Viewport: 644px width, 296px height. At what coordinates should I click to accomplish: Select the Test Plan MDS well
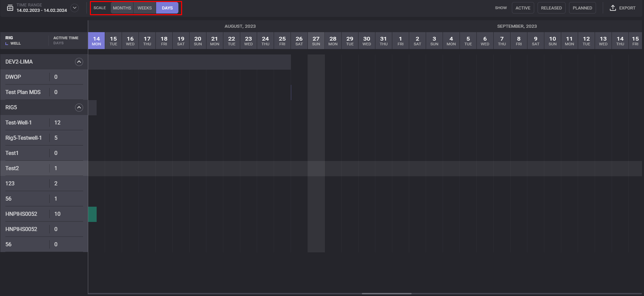pos(23,92)
